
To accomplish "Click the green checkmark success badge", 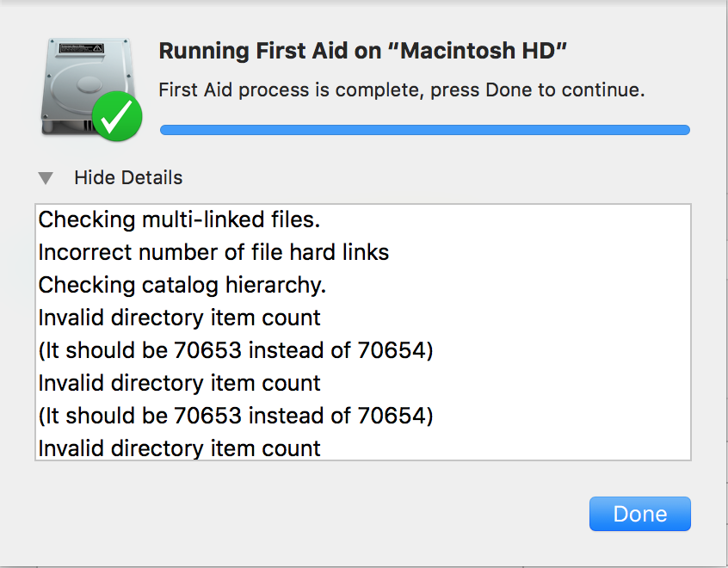I will tap(116, 116).
